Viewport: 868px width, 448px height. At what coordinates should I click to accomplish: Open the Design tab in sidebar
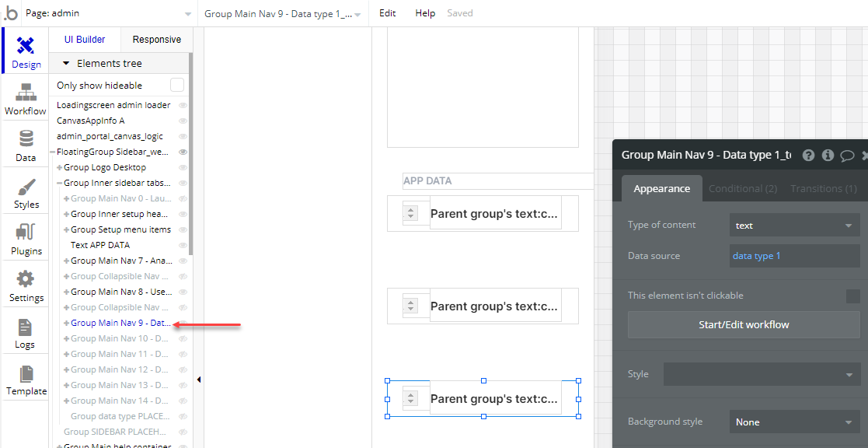26,52
